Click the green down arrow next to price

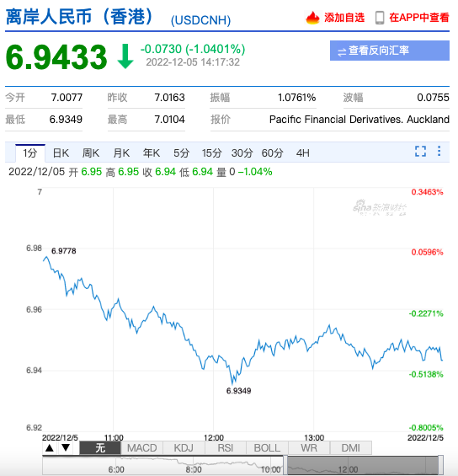point(125,56)
